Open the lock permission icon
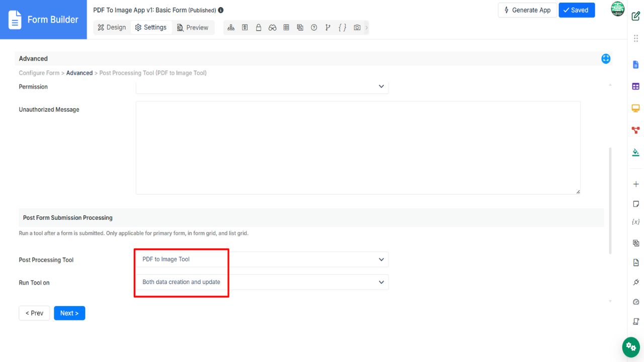The image size is (644, 362). (x=259, y=28)
